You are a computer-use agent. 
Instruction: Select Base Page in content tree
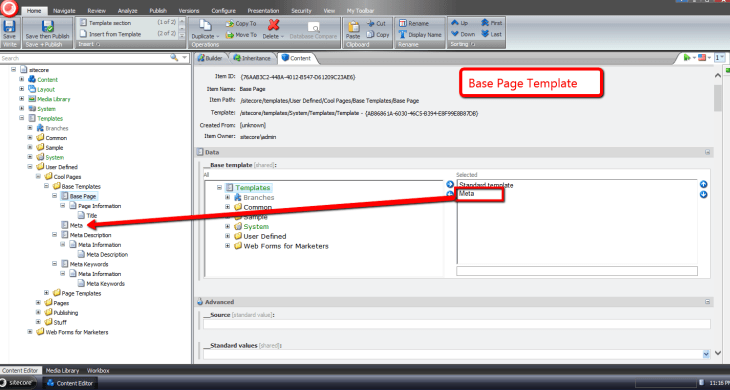(x=83, y=196)
